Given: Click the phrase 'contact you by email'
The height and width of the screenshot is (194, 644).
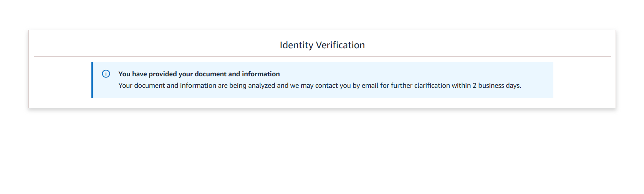Looking at the screenshot, I should pyautogui.click(x=347, y=85).
